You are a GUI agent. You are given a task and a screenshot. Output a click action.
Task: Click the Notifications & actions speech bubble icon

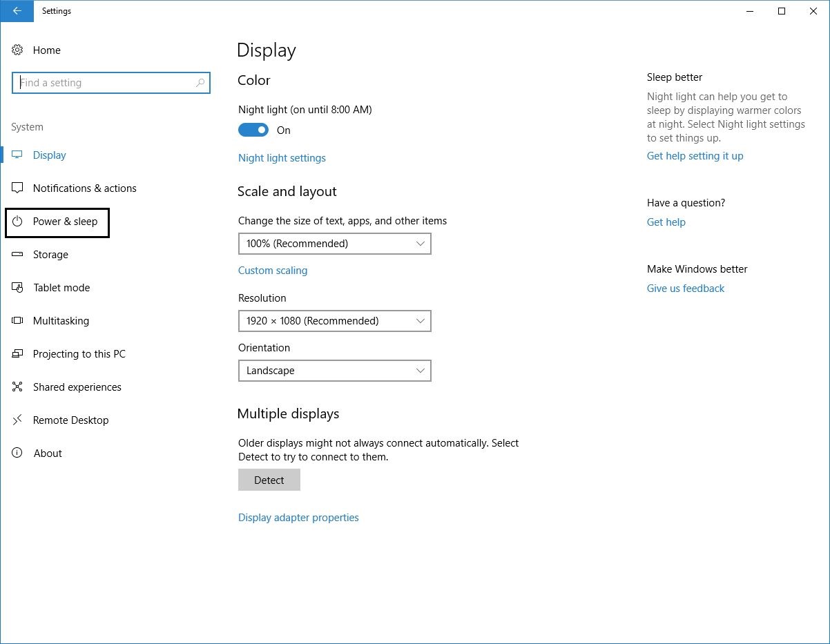coord(17,188)
